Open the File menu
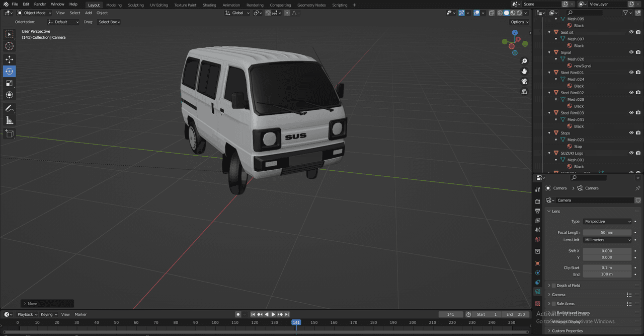This screenshot has height=336, width=644. [15, 4]
